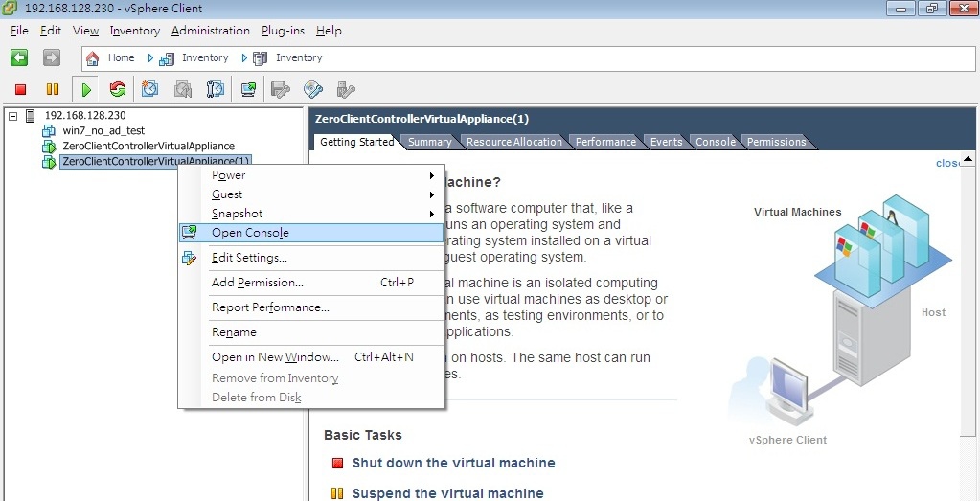Screen dimensions: 980x501
Task: Choose Rename from context menu
Action: [311, 333]
